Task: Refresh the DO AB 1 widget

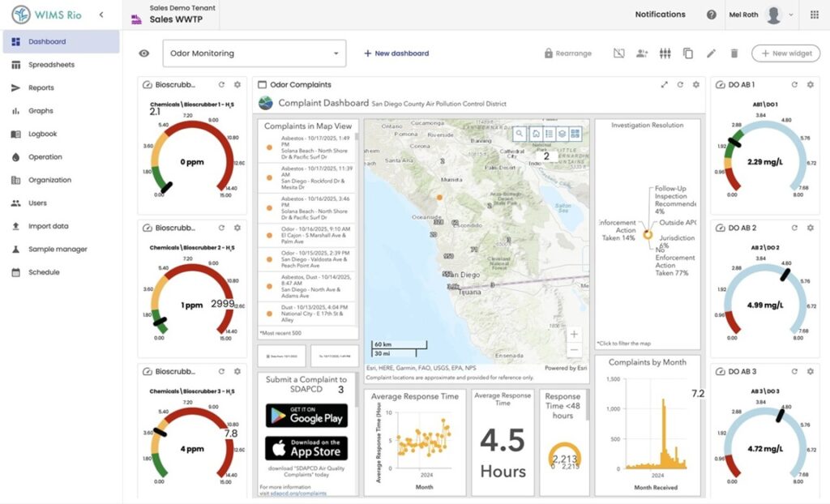Action: click(794, 85)
